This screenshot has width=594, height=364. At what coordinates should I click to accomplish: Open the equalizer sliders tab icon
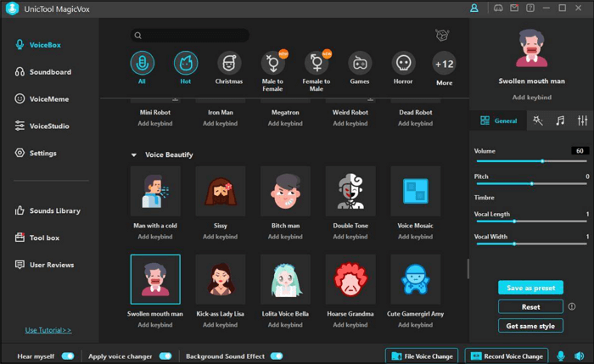point(582,121)
